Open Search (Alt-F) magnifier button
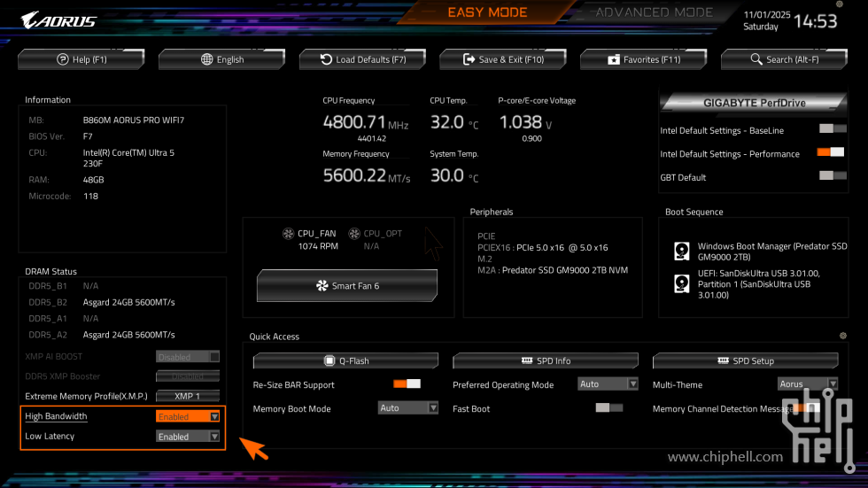Screen dimensions: 868x488 (x=784, y=59)
